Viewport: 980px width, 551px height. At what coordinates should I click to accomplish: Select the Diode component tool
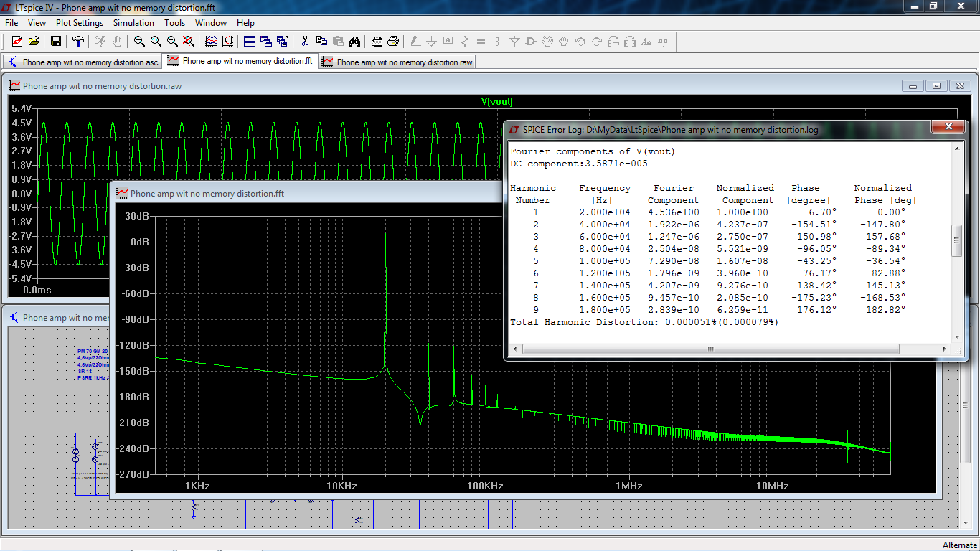(514, 41)
